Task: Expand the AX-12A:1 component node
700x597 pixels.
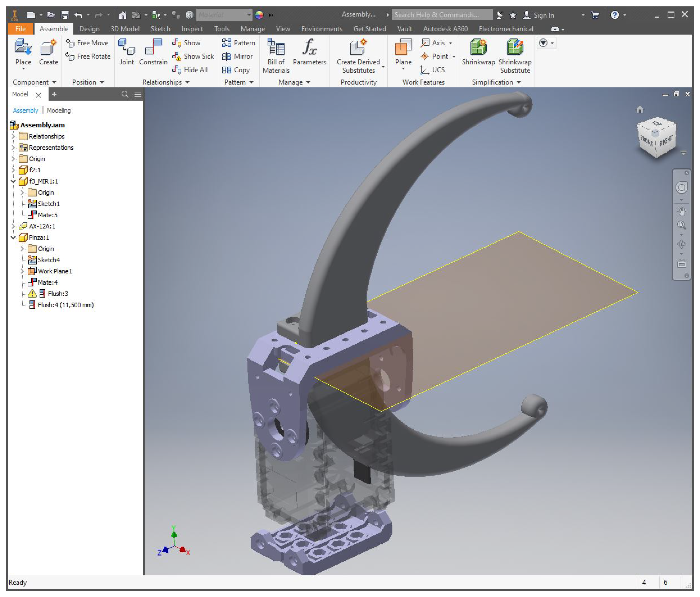Action: coord(13,226)
